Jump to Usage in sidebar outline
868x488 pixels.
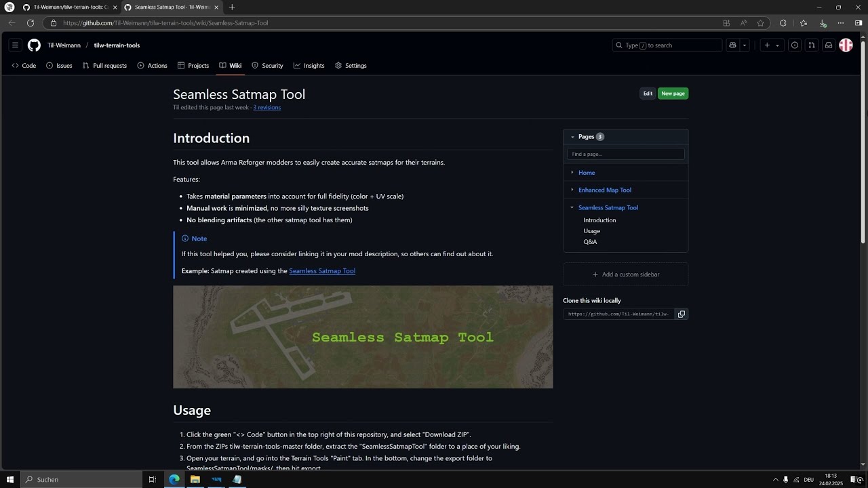click(x=591, y=231)
